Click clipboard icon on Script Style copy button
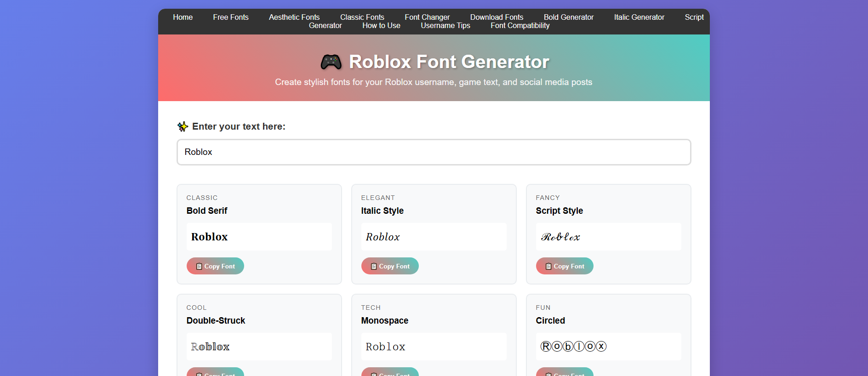This screenshot has width=868, height=376. pos(548,266)
